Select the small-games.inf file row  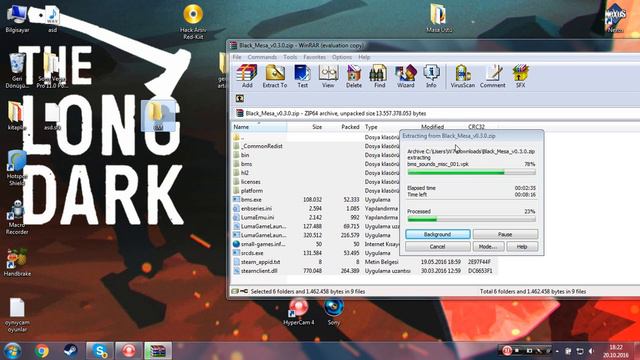click(x=316, y=244)
